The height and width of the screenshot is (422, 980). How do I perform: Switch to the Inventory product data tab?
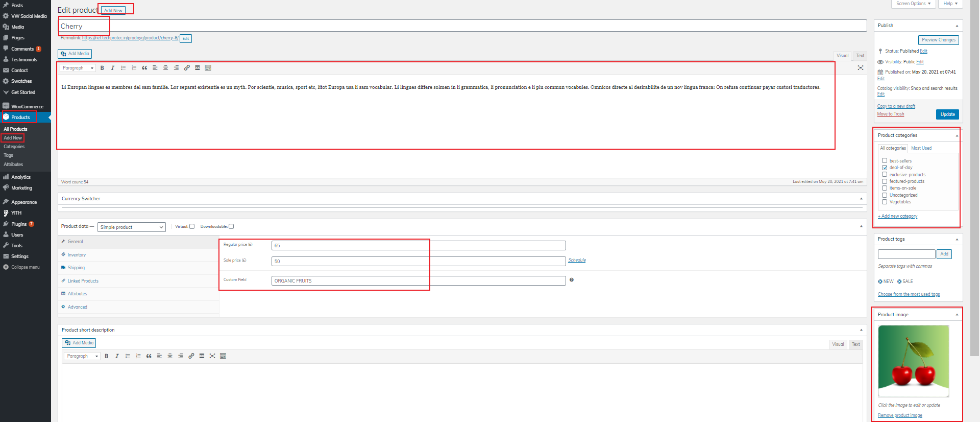(x=77, y=255)
